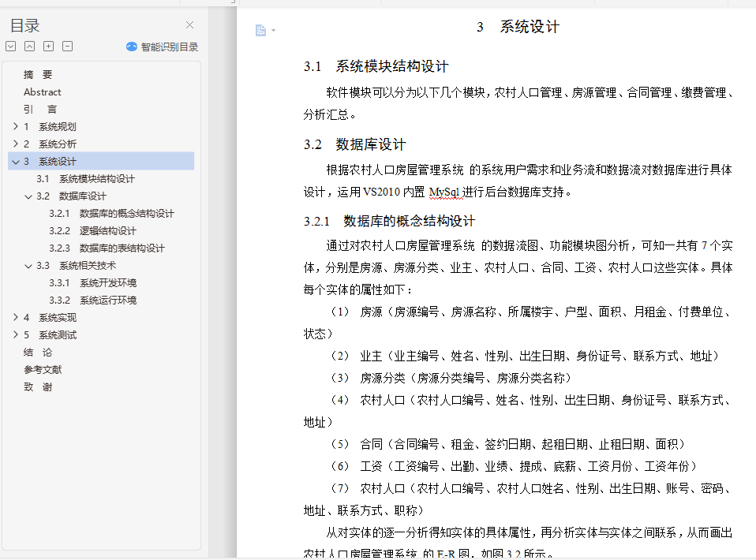Select 5 系统测试 outline entry

[x=51, y=335]
